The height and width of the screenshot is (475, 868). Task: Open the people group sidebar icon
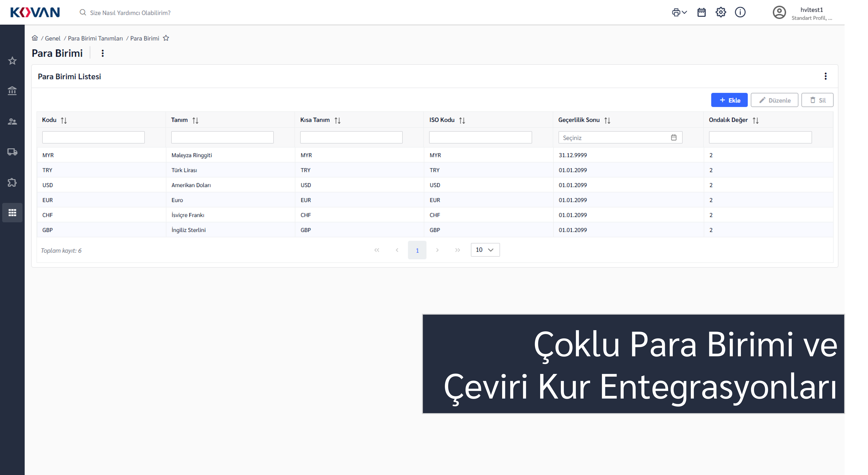[x=12, y=121]
